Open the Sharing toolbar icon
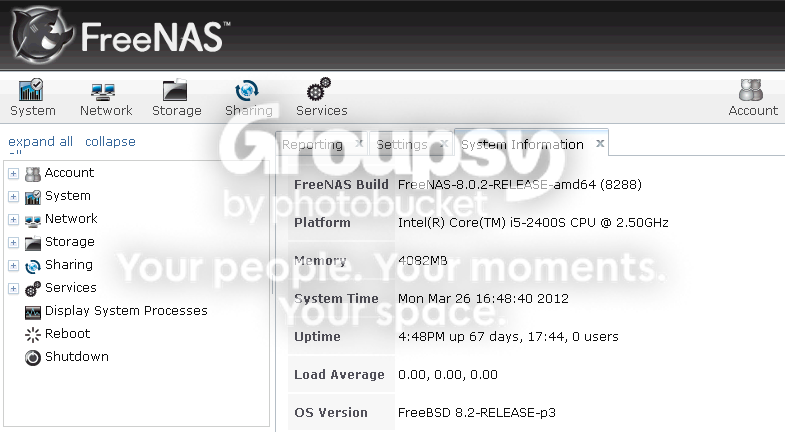The width and height of the screenshot is (785, 432). coord(247,90)
